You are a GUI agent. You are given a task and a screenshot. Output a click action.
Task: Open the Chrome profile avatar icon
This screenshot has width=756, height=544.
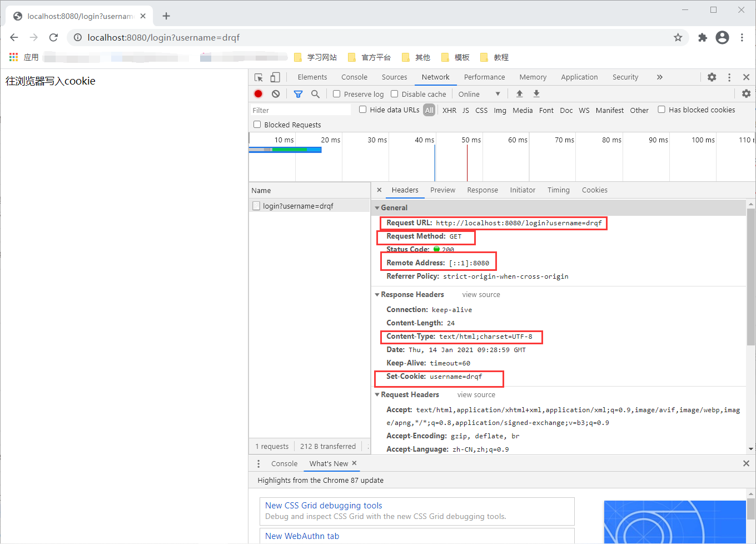(x=722, y=37)
